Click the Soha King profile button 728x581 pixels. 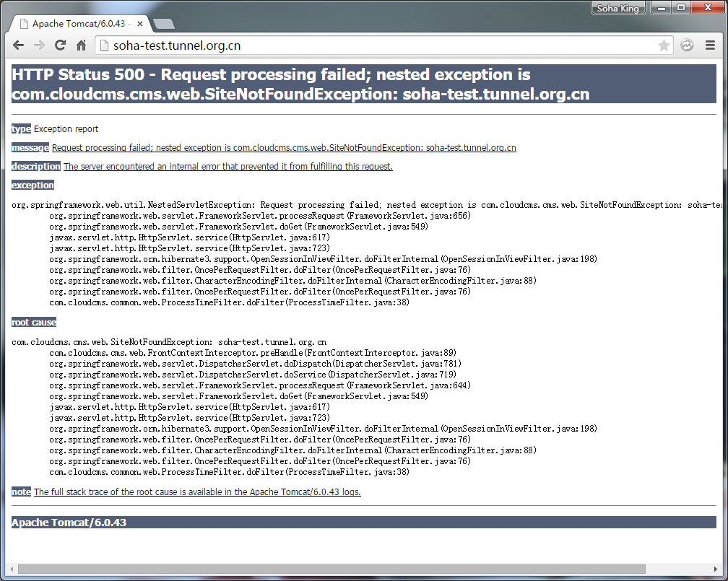pyautogui.click(x=618, y=8)
